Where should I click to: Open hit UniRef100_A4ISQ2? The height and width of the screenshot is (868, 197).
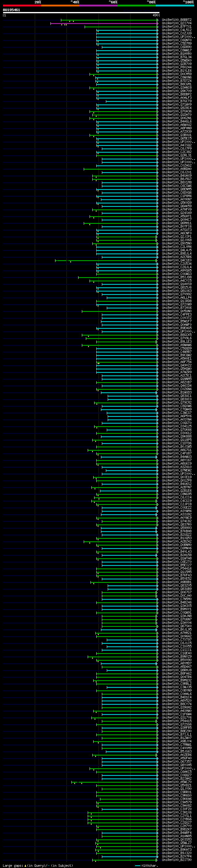pyautogui.click(x=176, y=145)
